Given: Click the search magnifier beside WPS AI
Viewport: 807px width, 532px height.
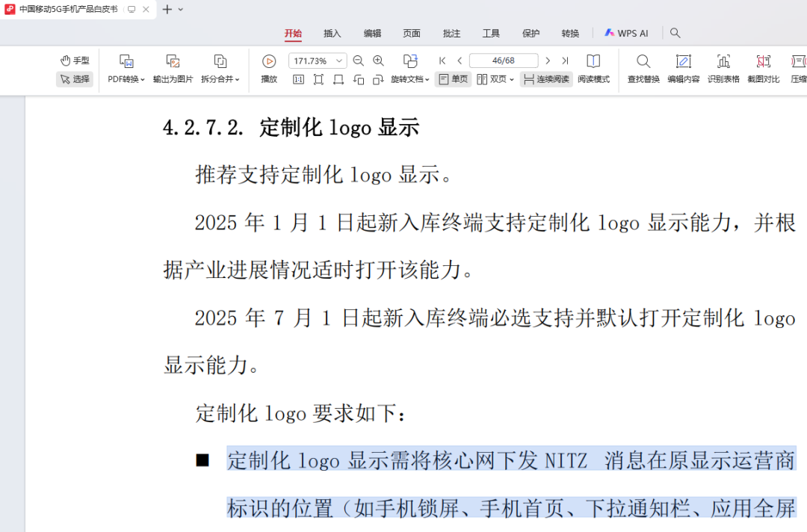Looking at the screenshot, I should tap(675, 34).
